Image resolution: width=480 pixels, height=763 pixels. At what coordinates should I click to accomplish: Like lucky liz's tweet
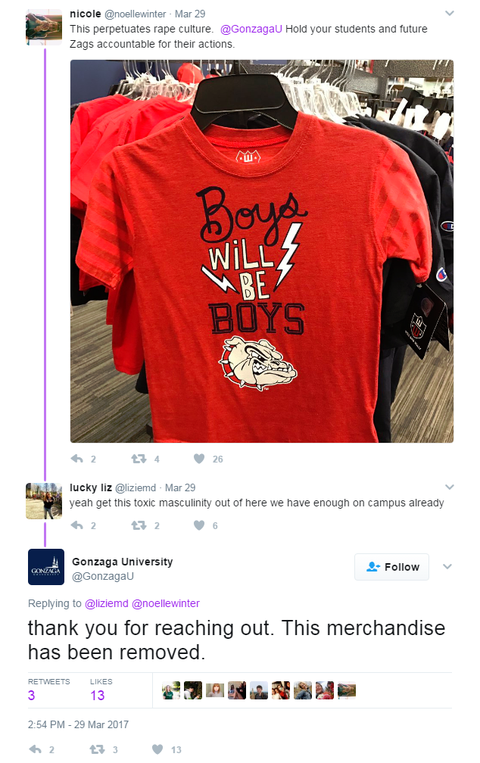click(199, 525)
